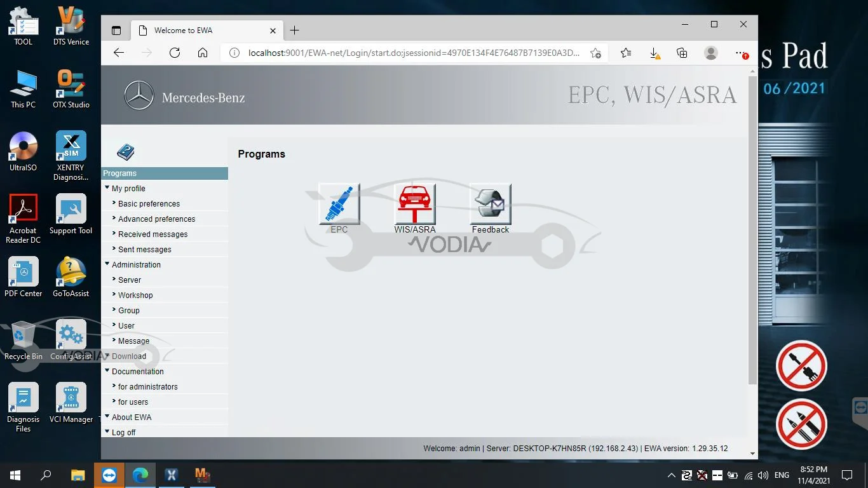Open the EPC parts catalog program
The width and height of the screenshot is (868, 488).
(339, 204)
